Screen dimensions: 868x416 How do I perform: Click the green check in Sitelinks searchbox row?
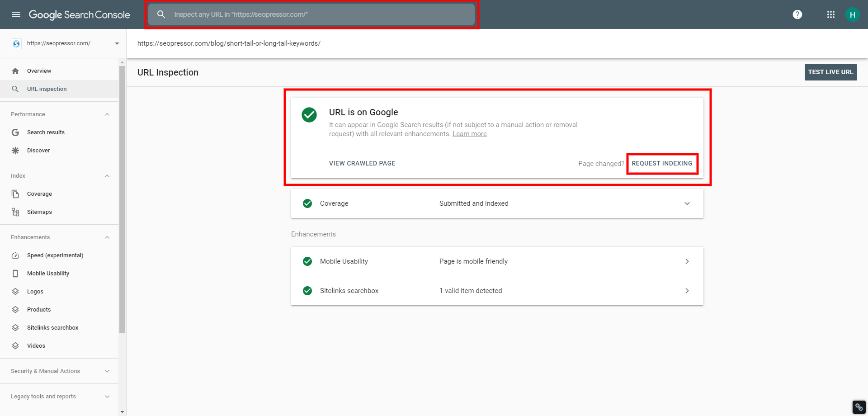tap(307, 291)
